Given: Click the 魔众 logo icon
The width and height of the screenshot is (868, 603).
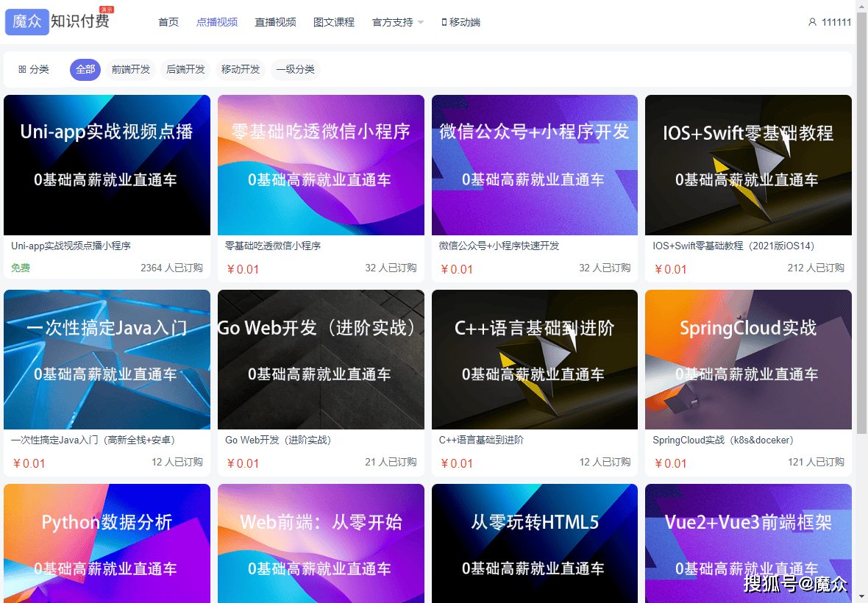Looking at the screenshot, I should (x=26, y=21).
